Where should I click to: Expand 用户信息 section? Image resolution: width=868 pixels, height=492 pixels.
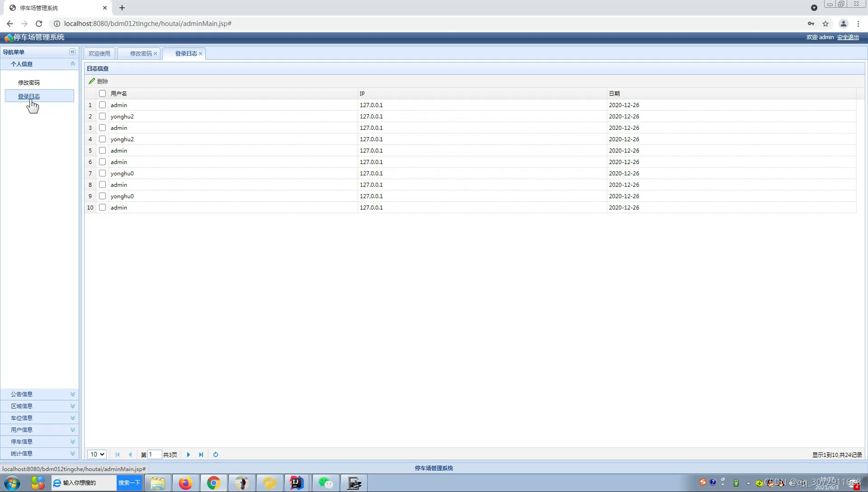tap(39, 430)
